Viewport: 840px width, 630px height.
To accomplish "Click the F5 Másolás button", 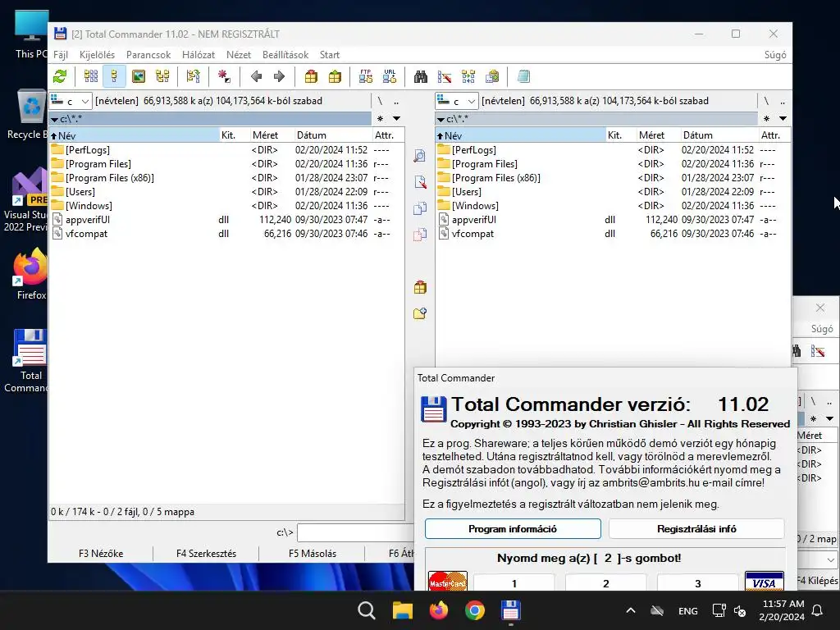I will (313, 554).
